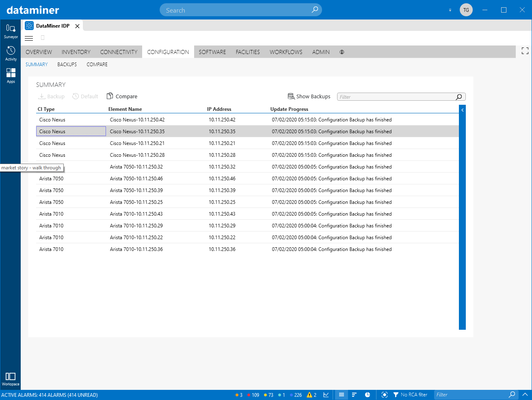532x400 pixels.
Task: Switch to alarm bar chart view
Action: click(354, 395)
